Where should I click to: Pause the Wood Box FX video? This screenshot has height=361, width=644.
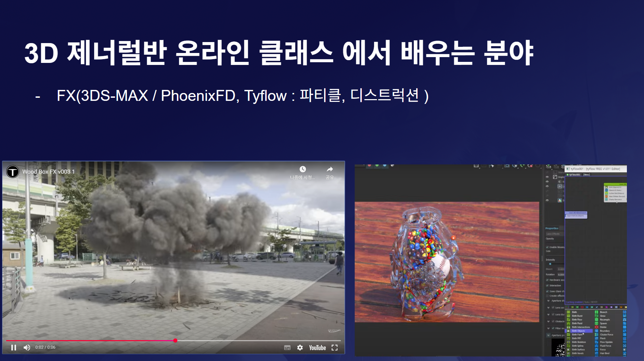[x=14, y=348]
